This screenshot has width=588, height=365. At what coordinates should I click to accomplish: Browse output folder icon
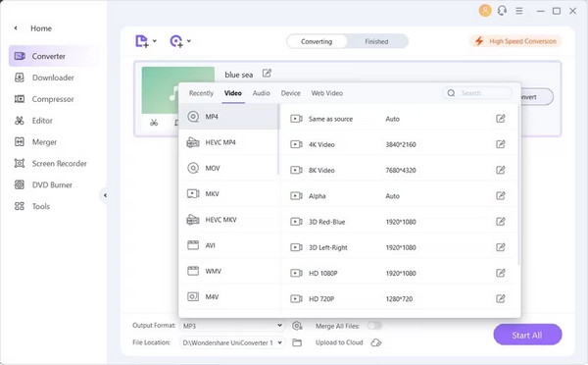pyautogui.click(x=297, y=342)
